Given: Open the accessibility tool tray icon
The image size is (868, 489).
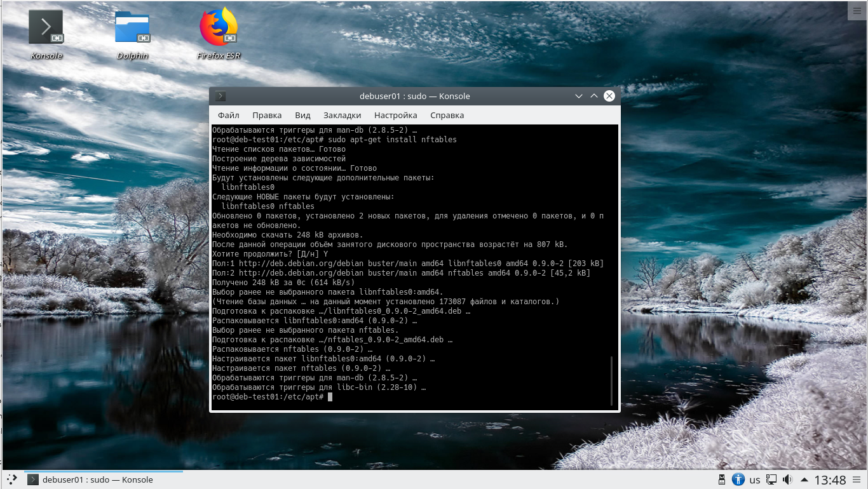Looking at the screenshot, I should [738, 479].
